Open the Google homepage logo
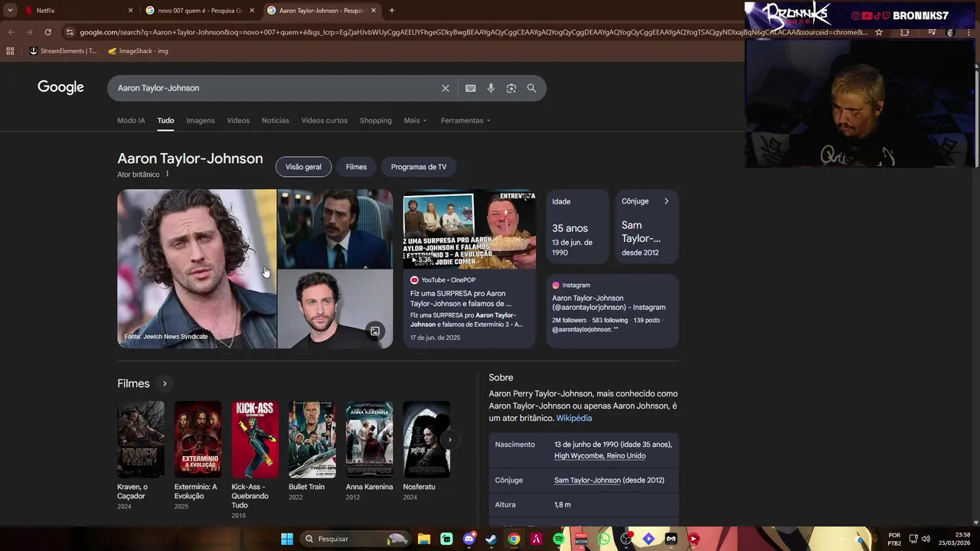 click(x=60, y=87)
